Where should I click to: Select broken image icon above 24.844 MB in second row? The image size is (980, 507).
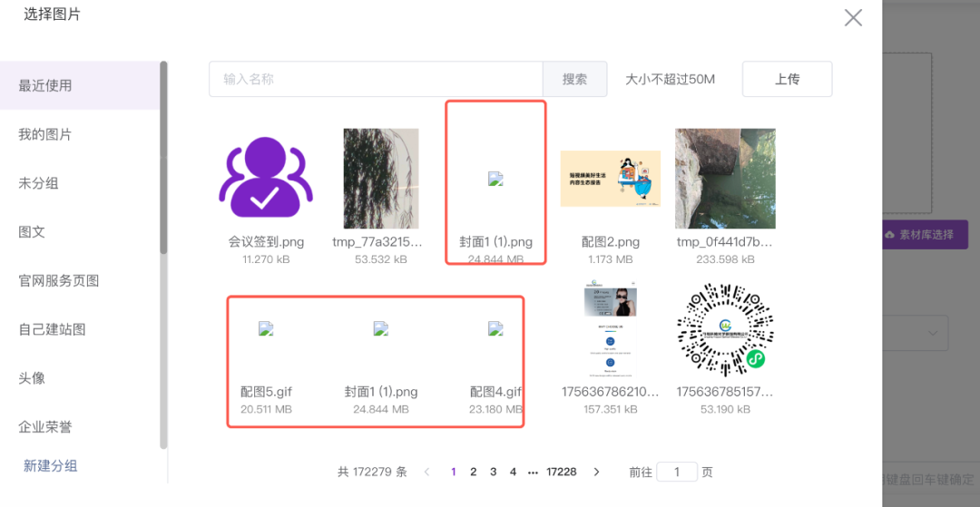tap(381, 329)
